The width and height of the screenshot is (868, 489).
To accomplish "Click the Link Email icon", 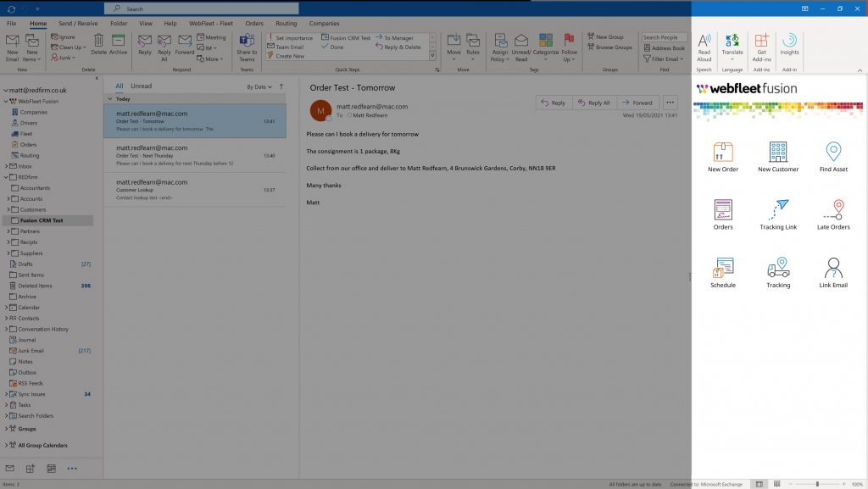I will [833, 270].
